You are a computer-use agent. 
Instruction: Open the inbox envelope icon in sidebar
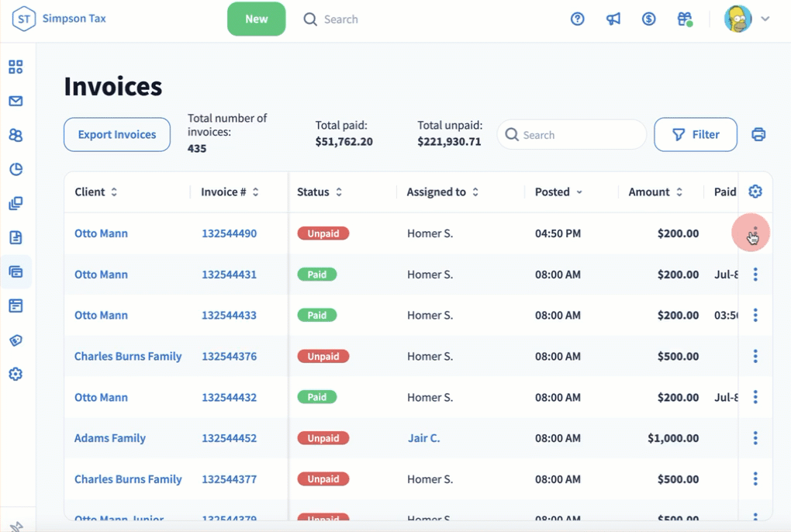tap(16, 102)
